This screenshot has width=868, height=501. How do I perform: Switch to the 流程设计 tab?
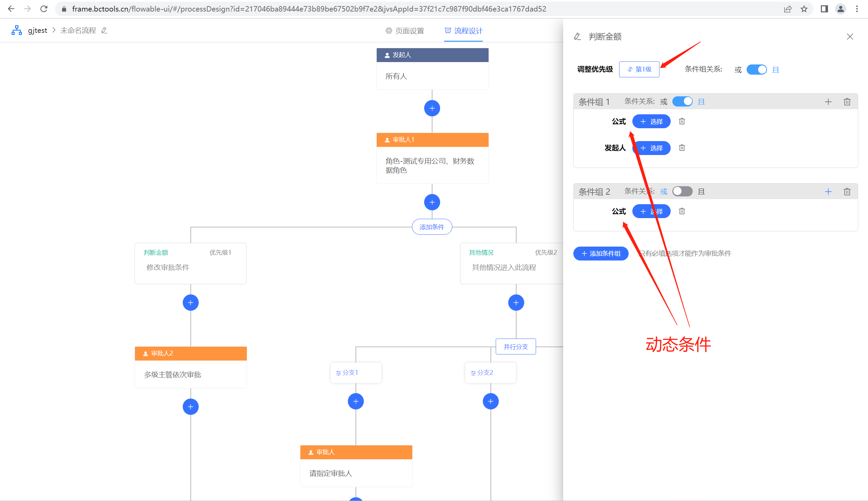coord(463,31)
